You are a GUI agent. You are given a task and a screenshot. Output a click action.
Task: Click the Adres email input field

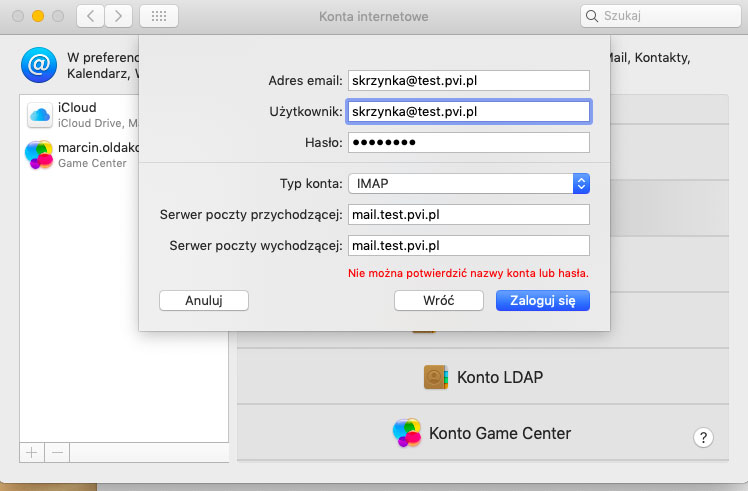click(x=469, y=81)
